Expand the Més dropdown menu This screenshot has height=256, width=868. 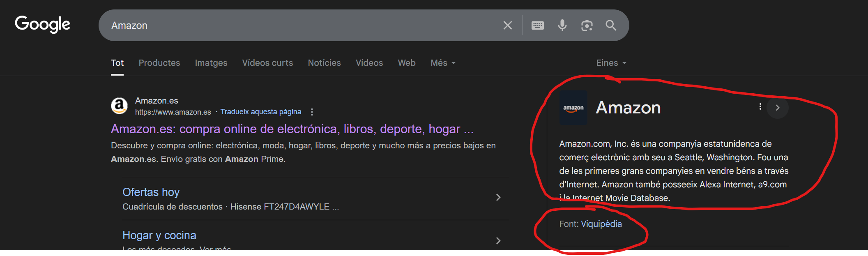tap(443, 63)
